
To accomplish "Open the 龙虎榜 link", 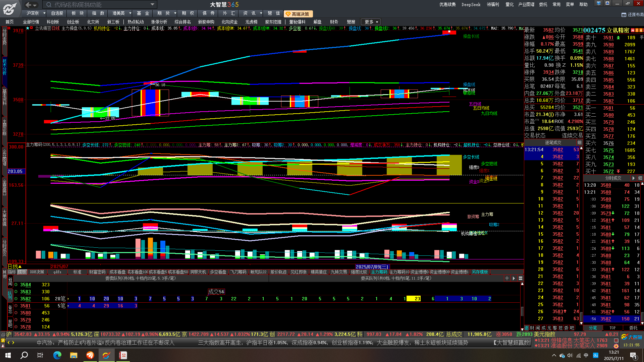I will pos(251,22).
